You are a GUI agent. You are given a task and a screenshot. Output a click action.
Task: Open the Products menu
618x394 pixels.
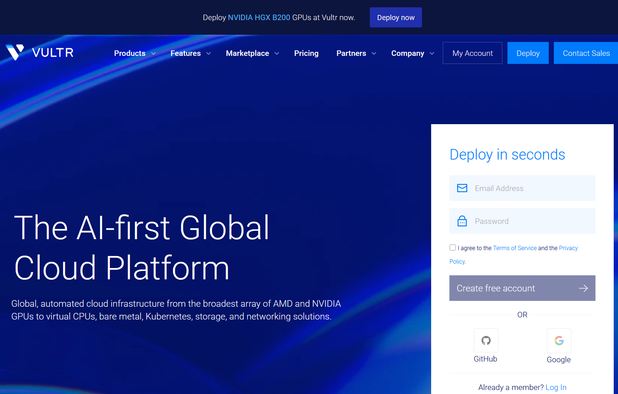(x=130, y=53)
